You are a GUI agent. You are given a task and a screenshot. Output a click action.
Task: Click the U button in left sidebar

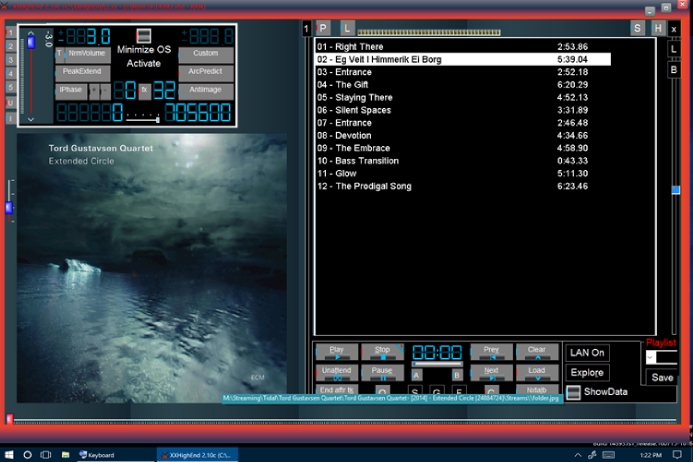click(x=11, y=103)
